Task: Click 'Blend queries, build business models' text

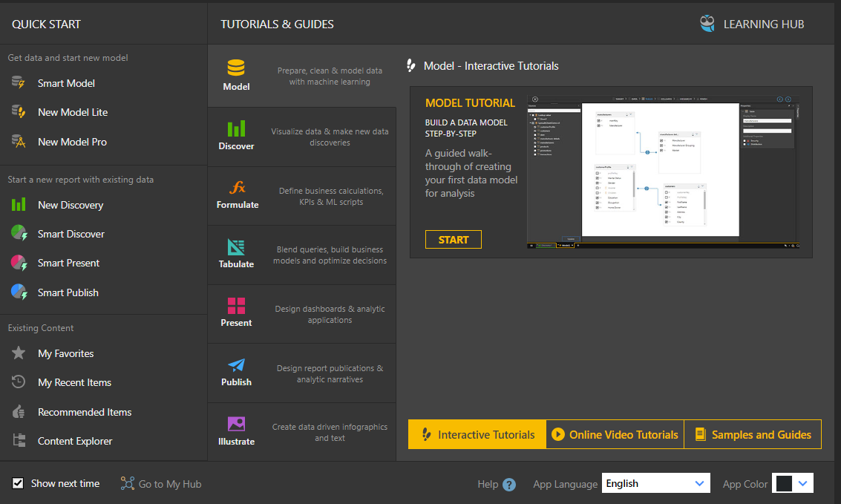Action: tap(330, 255)
